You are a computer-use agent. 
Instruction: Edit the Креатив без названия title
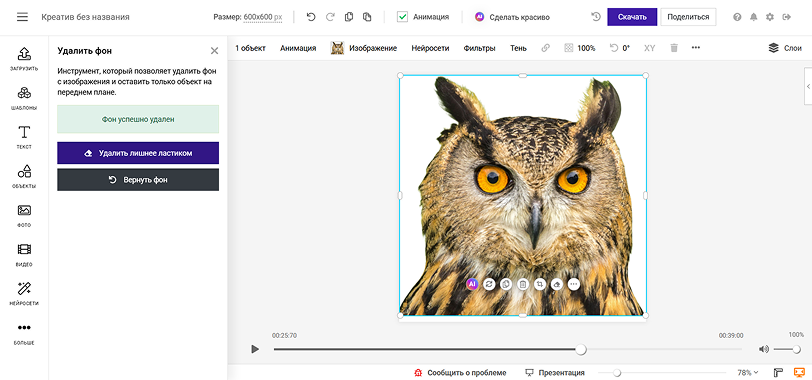click(85, 17)
